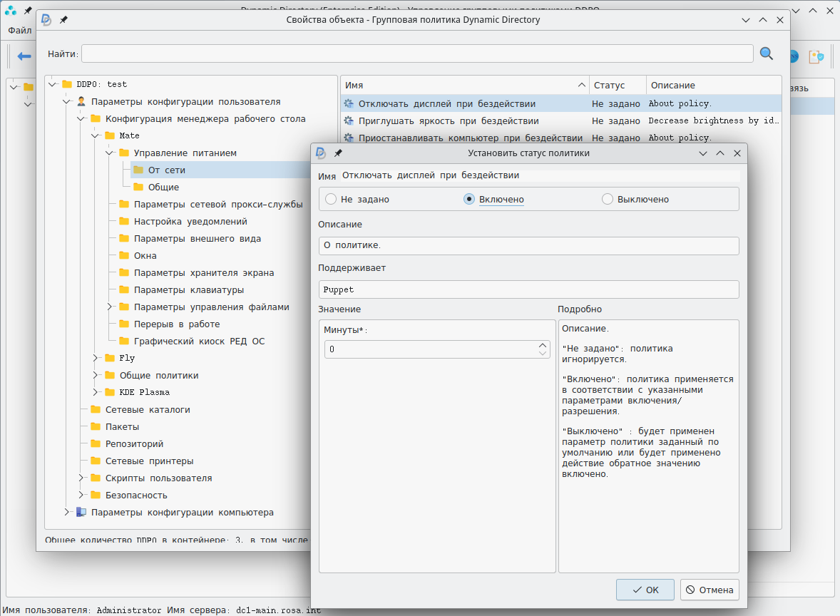Click the magnifier search icon
840x616 pixels.
pyautogui.click(x=767, y=53)
